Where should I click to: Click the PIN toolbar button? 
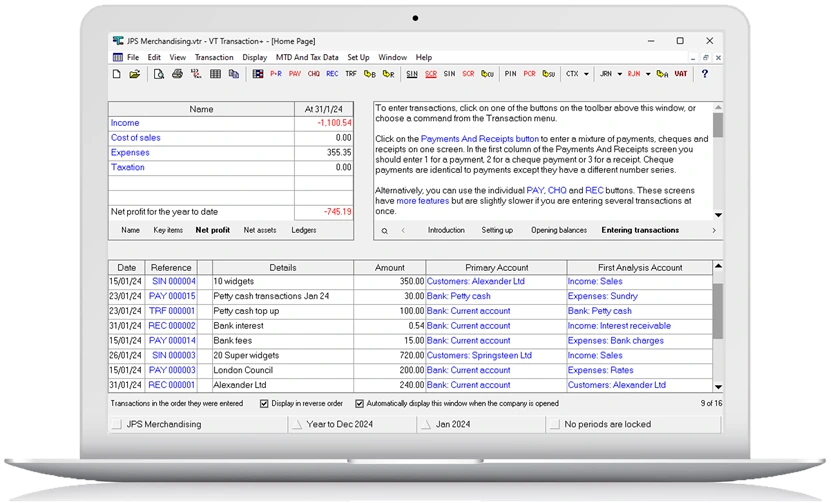click(510, 74)
